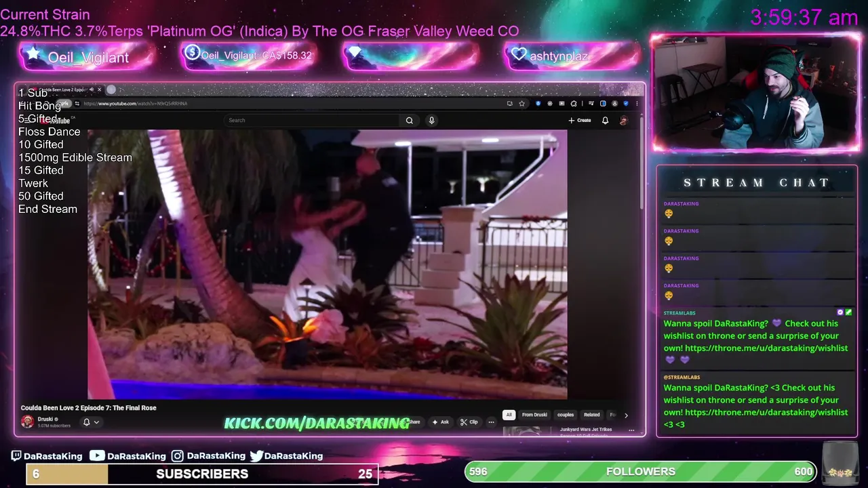The image size is (868, 488).
Task: Click the video title Coulda Been Love 2
Action: pyautogui.click(x=88, y=408)
